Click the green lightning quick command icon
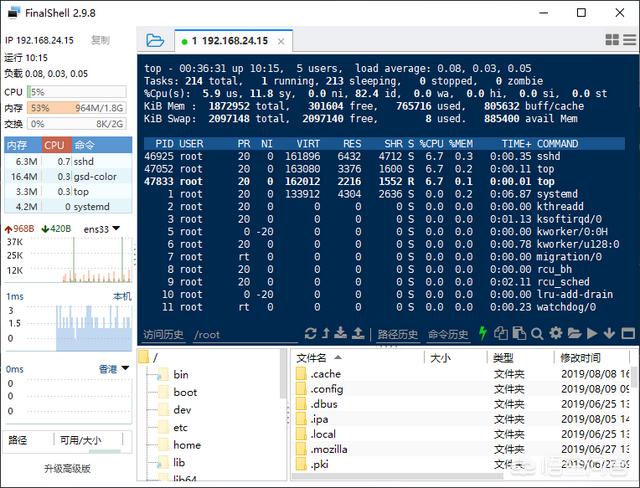640x488 pixels. [x=484, y=334]
